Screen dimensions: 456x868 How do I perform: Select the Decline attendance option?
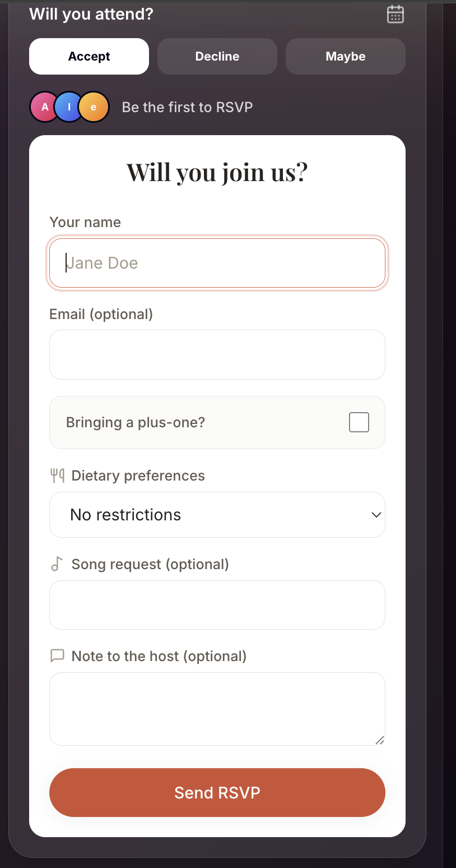[217, 56]
